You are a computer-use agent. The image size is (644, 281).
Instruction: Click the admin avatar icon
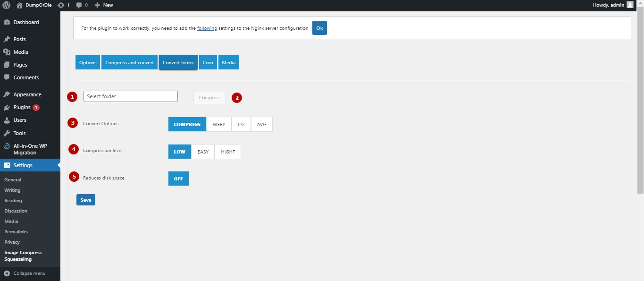630,5
